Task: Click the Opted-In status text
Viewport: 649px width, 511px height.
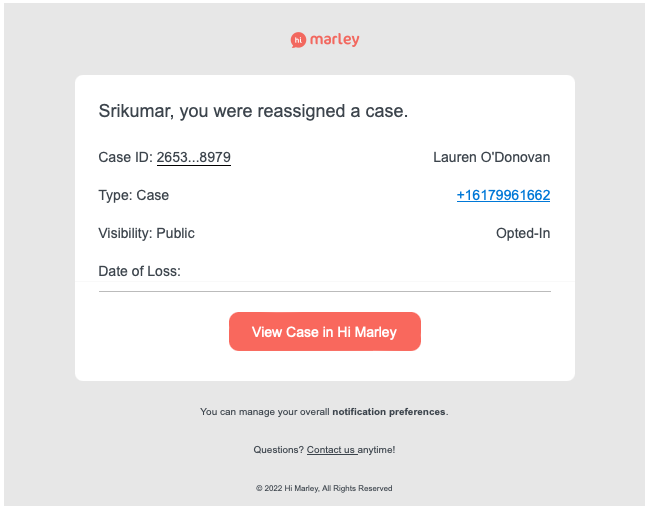Action: pyautogui.click(x=523, y=233)
